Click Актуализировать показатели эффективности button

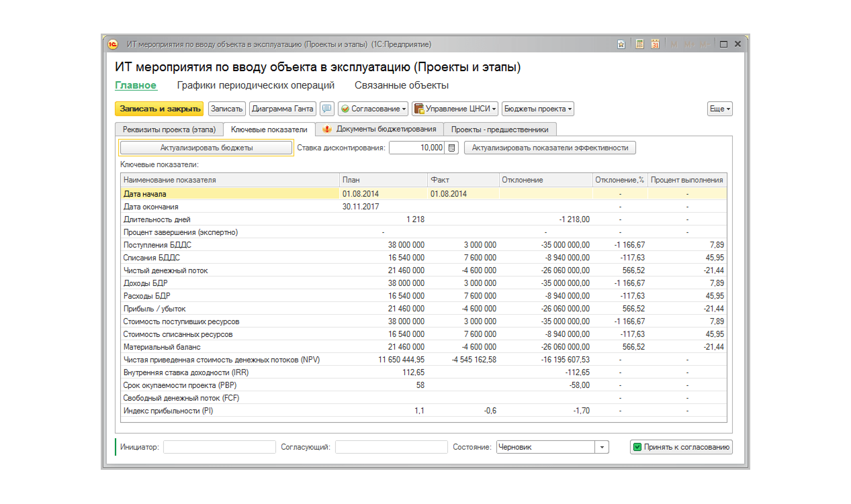coord(550,148)
